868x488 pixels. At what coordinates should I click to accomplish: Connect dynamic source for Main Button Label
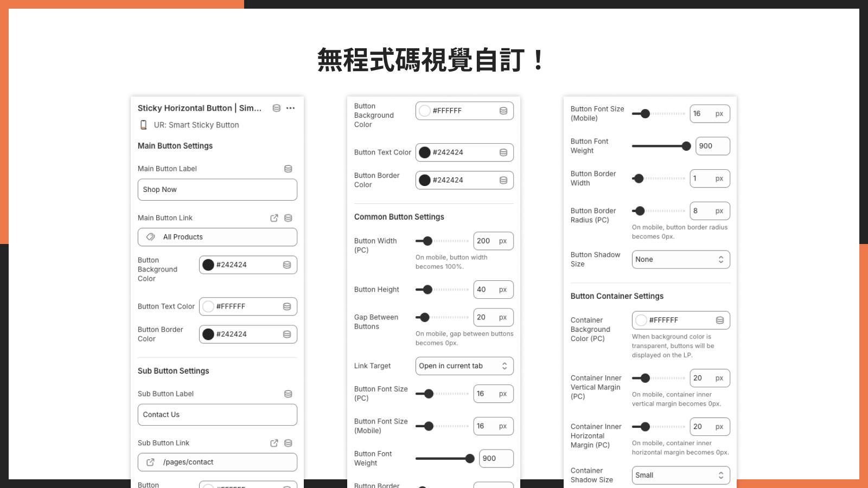click(x=288, y=169)
